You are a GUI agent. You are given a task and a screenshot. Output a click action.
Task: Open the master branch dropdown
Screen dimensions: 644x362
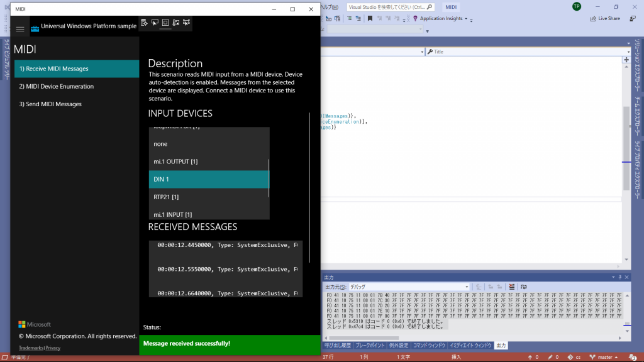click(604, 358)
